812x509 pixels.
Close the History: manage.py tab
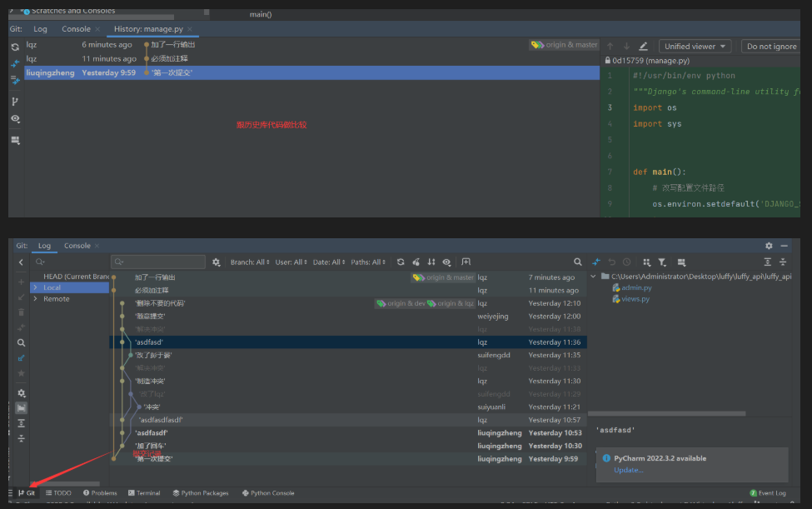[x=190, y=29]
